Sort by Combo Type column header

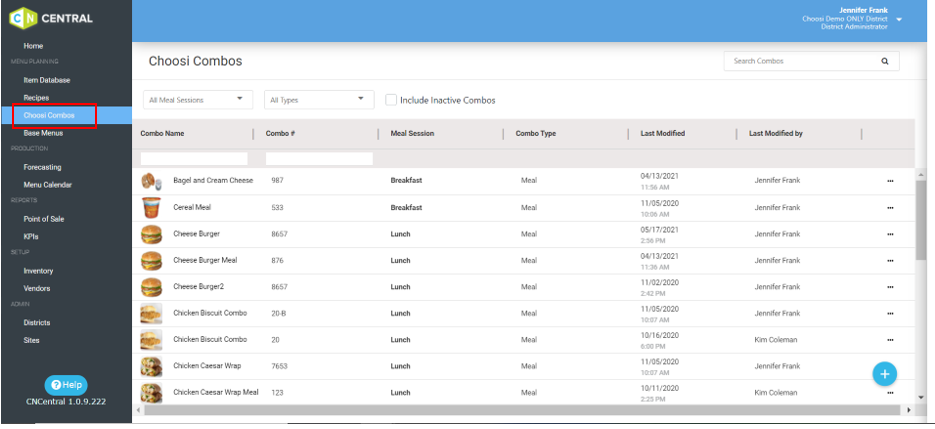(535, 134)
